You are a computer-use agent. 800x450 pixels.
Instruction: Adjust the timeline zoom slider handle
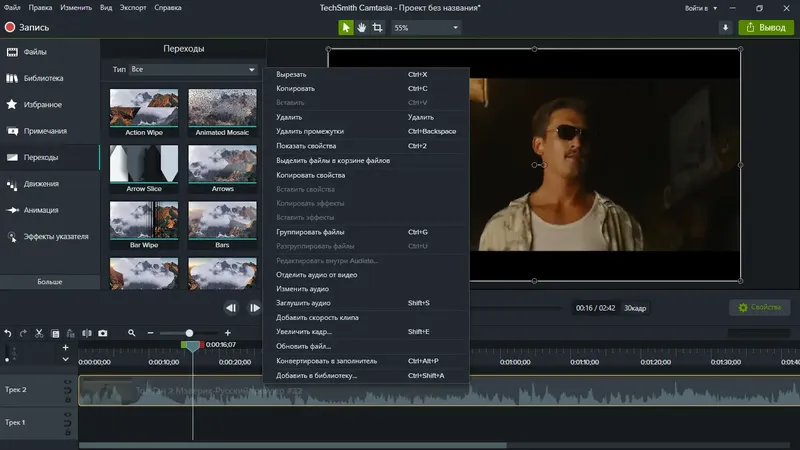(189, 332)
